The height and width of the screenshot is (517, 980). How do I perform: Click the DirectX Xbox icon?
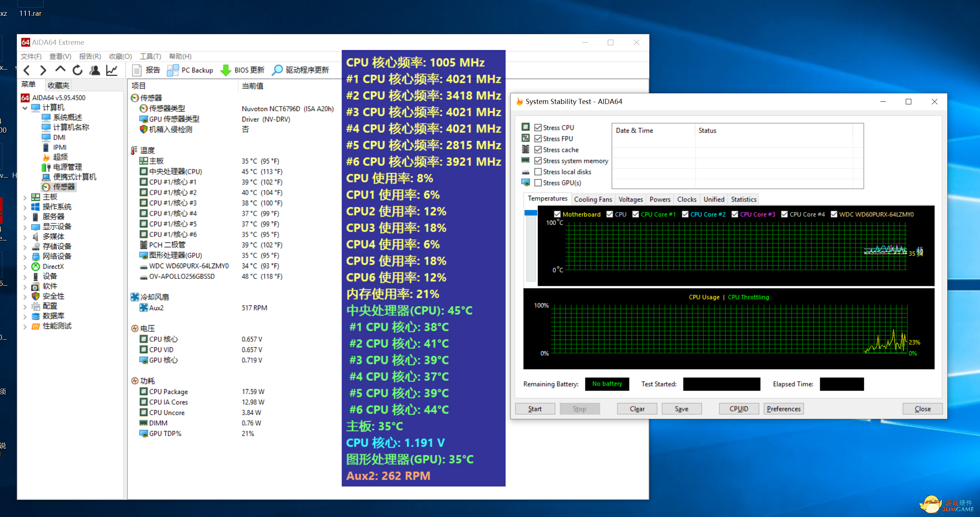click(35, 266)
